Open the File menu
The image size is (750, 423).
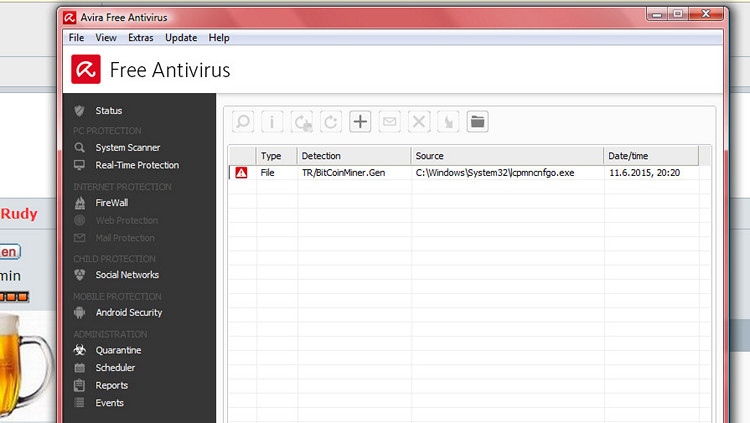(76, 38)
